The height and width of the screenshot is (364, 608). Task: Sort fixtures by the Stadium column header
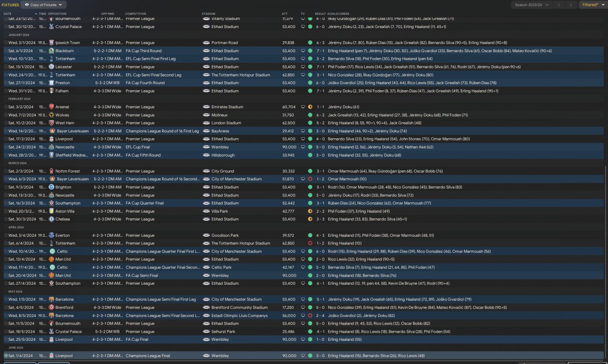pos(209,14)
